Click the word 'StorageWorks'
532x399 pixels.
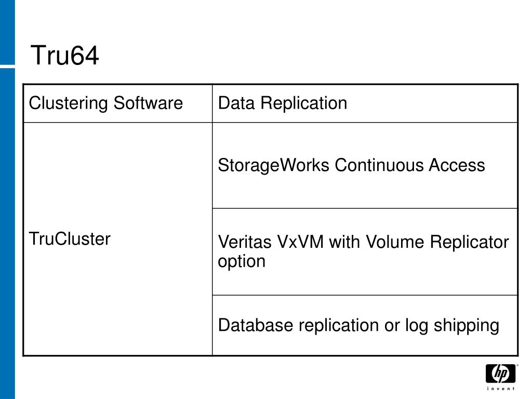tap(273, 166)
